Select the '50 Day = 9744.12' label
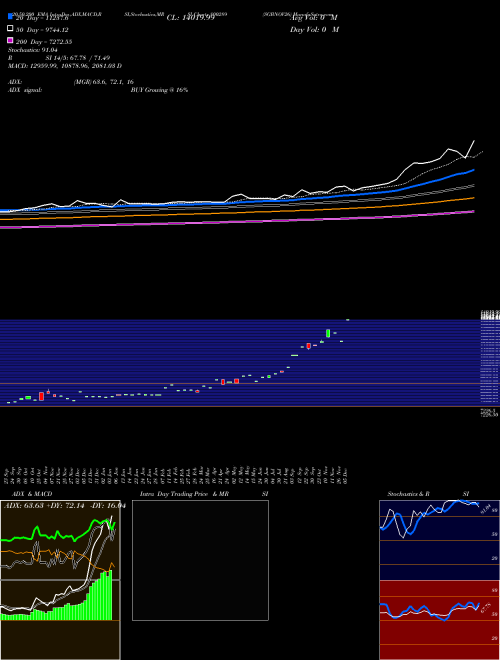 pos(42,30)
